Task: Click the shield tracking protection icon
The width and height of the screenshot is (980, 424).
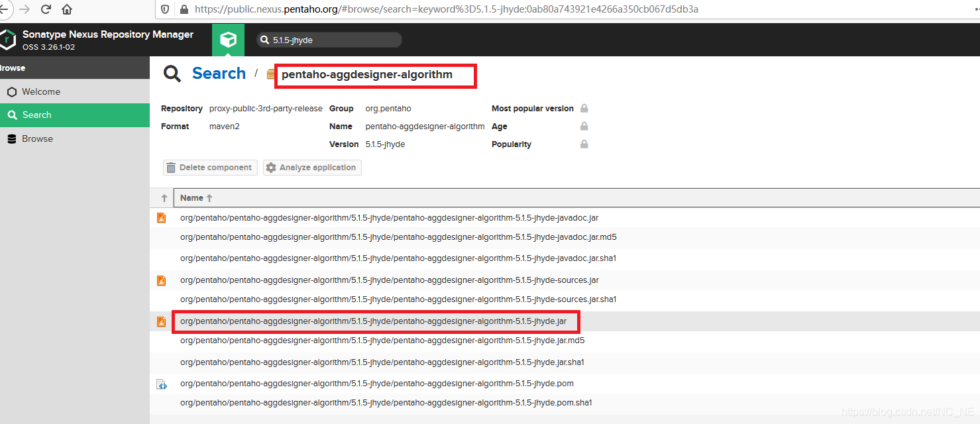Action: (x=165, y=9)
